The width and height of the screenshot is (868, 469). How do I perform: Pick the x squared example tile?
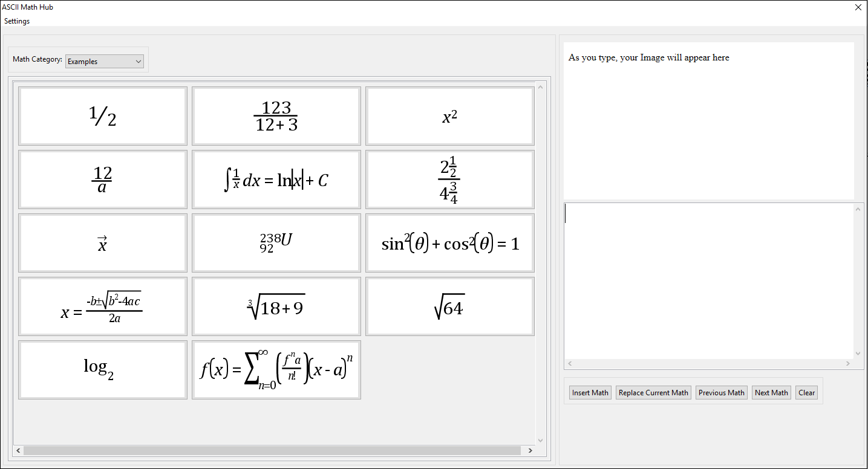click(450, 116)
